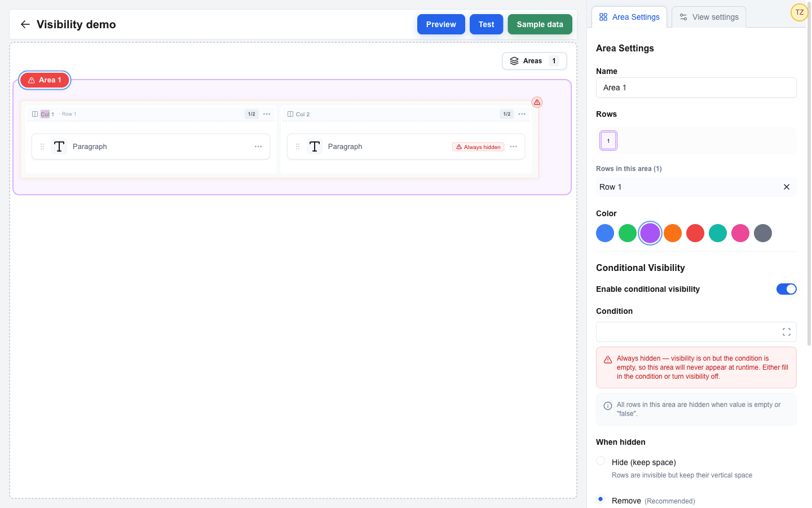Pick the pink color swatch
This screenshot has height=508, width=812.
(x=740, y=233)
